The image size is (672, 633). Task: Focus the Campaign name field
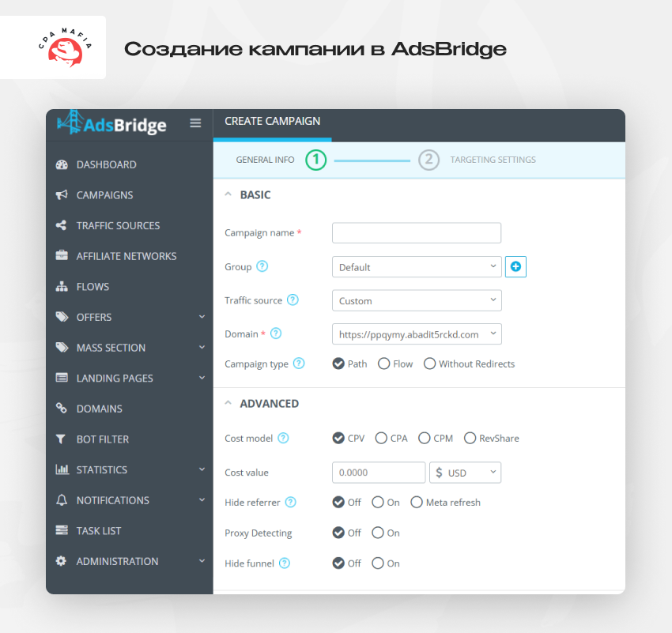click(417, 233)
